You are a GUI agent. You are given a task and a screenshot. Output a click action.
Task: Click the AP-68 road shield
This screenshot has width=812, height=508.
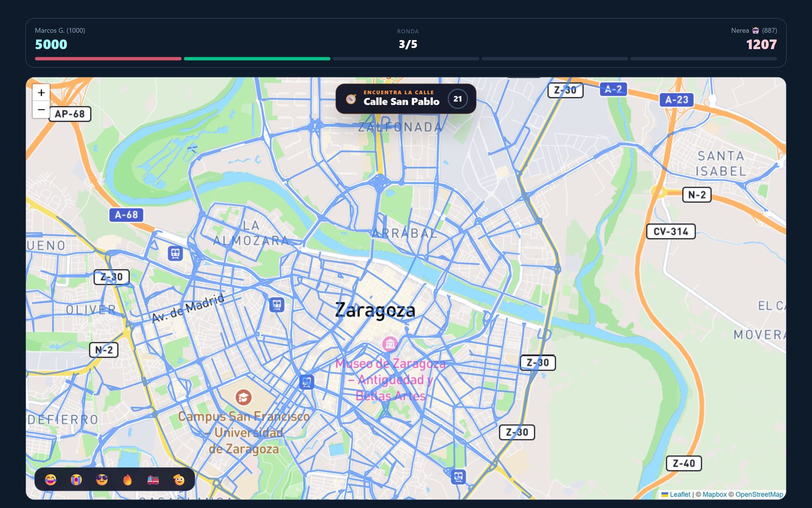[70, 114]
